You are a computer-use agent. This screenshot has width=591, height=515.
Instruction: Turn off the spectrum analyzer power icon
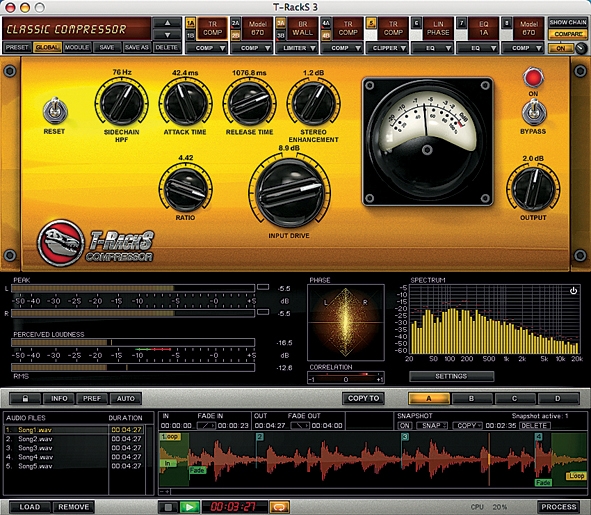coord(573,291)
